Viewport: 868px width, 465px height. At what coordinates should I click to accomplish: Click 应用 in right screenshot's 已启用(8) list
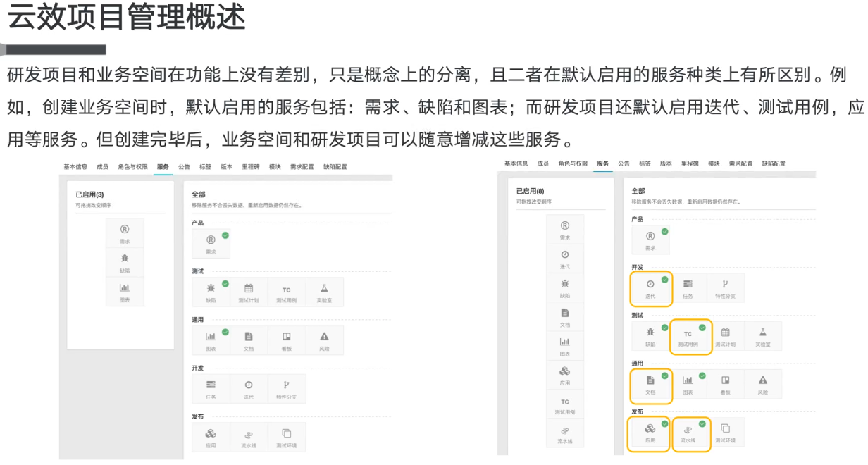coord(565,375)
